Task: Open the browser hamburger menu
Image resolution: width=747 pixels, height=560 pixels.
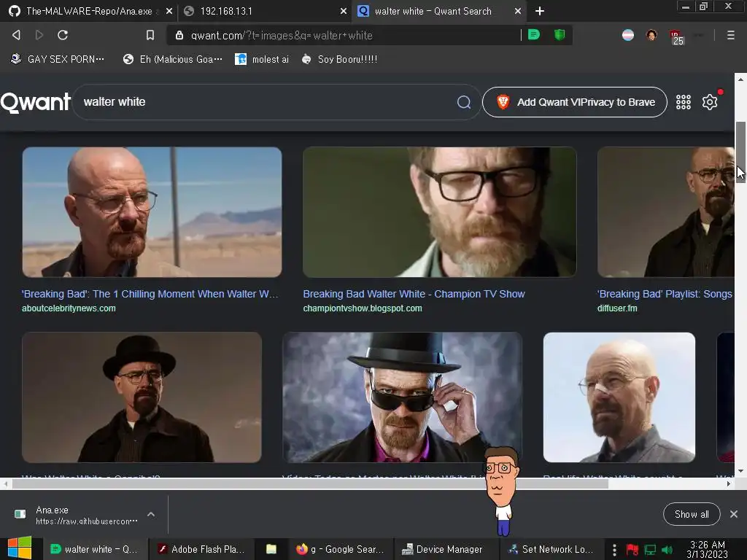Action: 730,35
